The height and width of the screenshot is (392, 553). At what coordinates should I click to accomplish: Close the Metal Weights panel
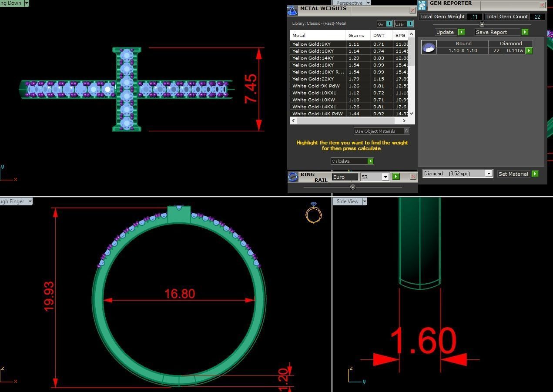point(412,10)
